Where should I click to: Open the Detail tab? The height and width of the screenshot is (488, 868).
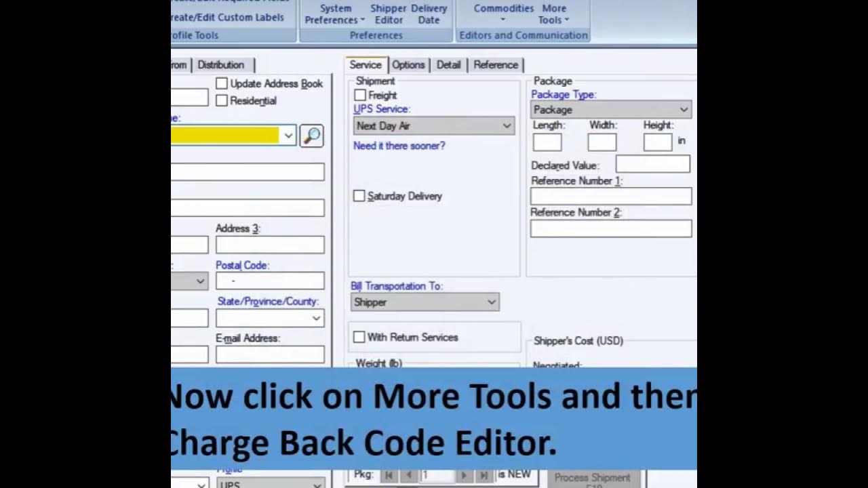pos(448,64)
